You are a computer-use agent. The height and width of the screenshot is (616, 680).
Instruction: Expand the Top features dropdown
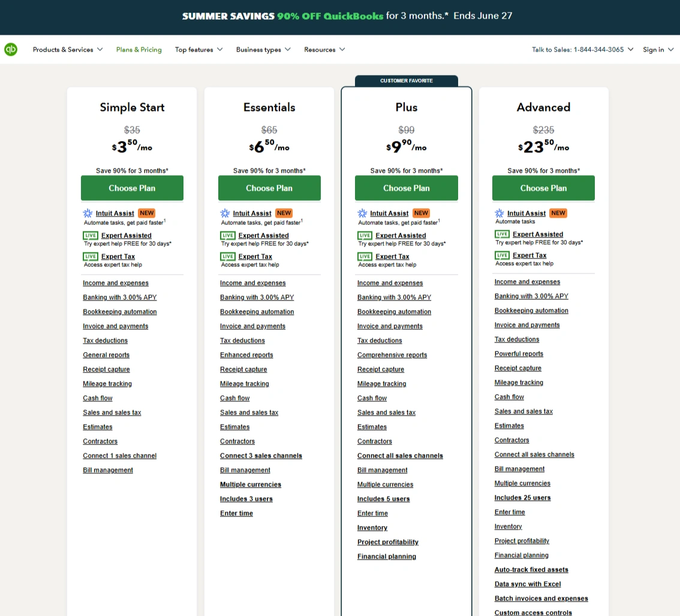click(198, 49)
